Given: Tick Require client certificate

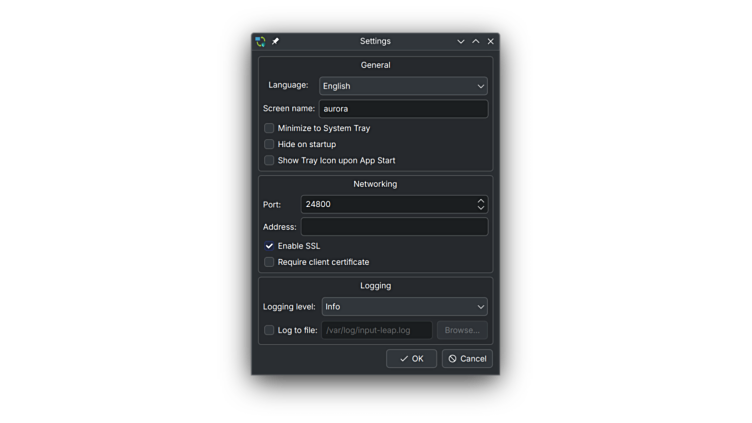Looking at the screenshot, I should (269, 262).
